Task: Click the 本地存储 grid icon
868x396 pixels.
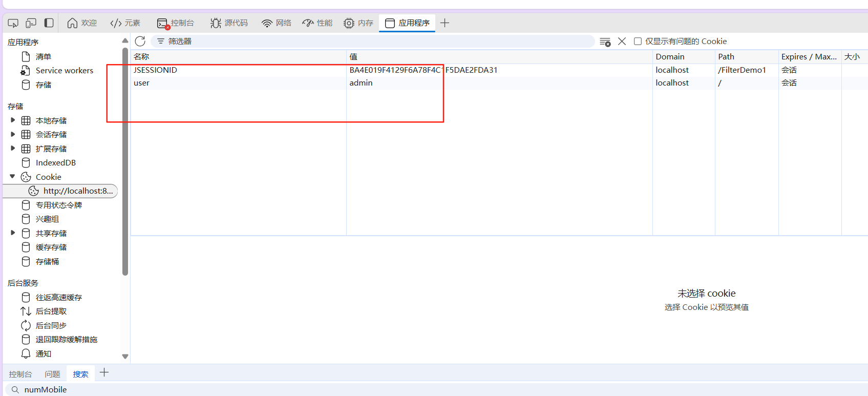Action: coord(26,120)
